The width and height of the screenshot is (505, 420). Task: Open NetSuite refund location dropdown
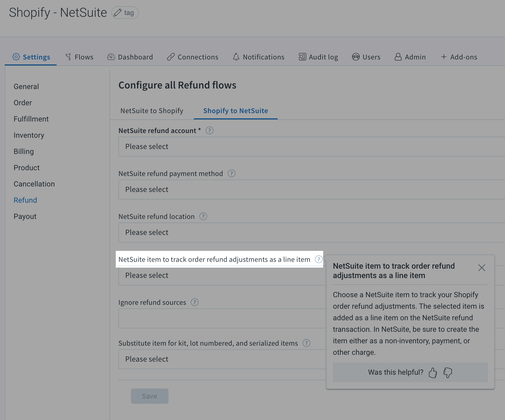[x=312, y=233]
